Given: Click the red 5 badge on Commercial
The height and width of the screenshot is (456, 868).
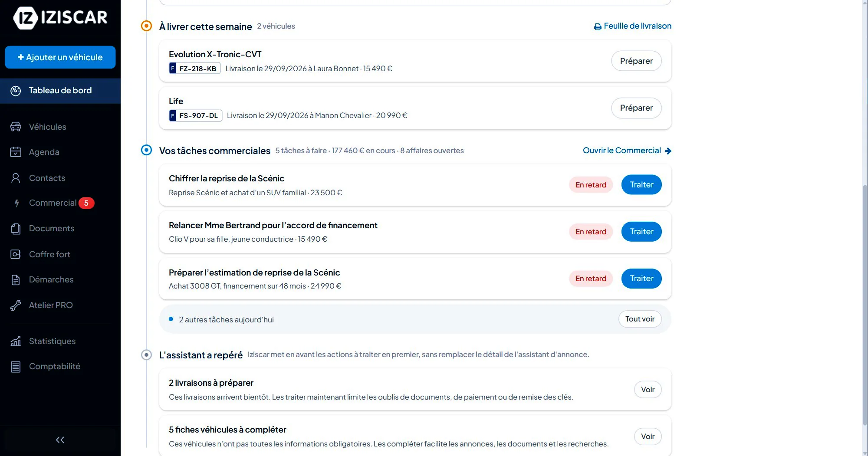Looking at the screenshot, I should coord(86,203).
